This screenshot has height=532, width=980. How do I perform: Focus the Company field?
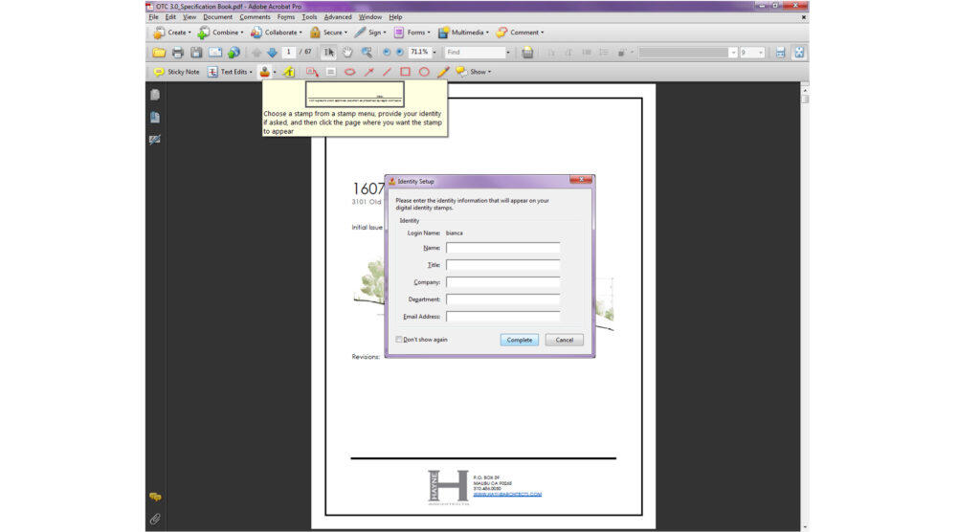click(503, 282)
